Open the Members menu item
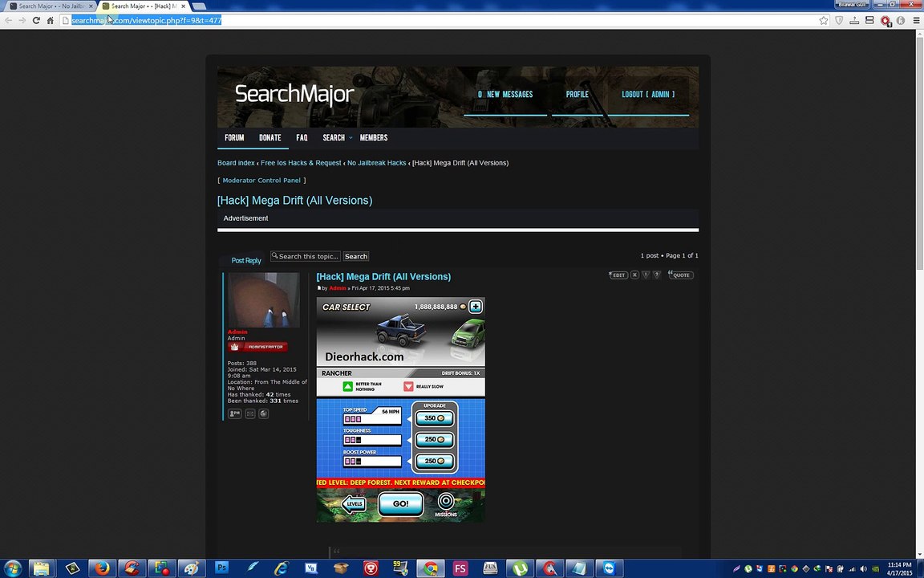The image size is (924, 578). coord(374,138)
